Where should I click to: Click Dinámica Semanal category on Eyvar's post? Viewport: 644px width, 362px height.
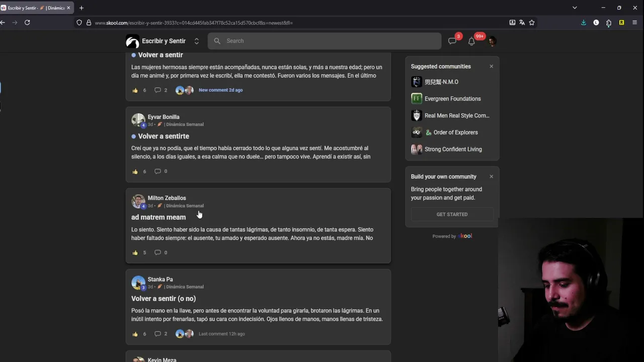[x=185, y=124]
